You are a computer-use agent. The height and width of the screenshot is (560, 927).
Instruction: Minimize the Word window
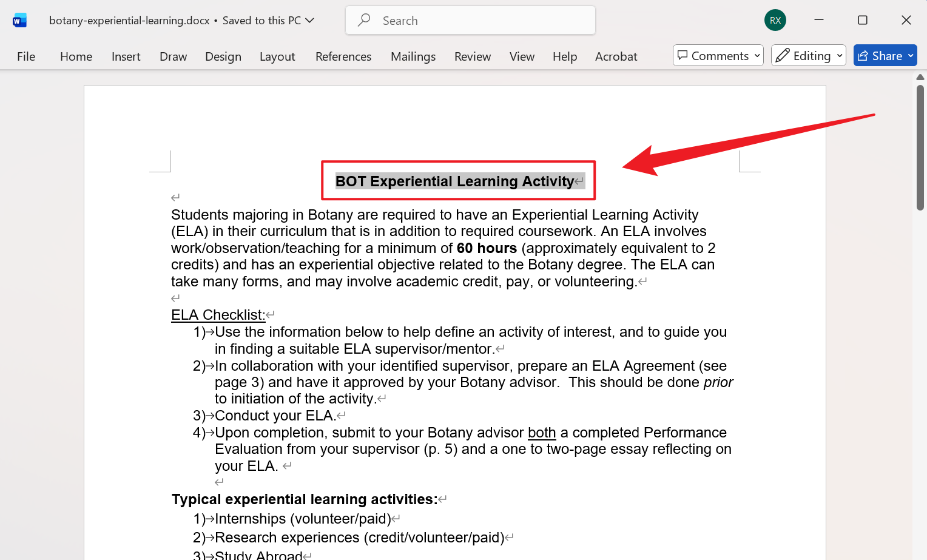(819, 20)
